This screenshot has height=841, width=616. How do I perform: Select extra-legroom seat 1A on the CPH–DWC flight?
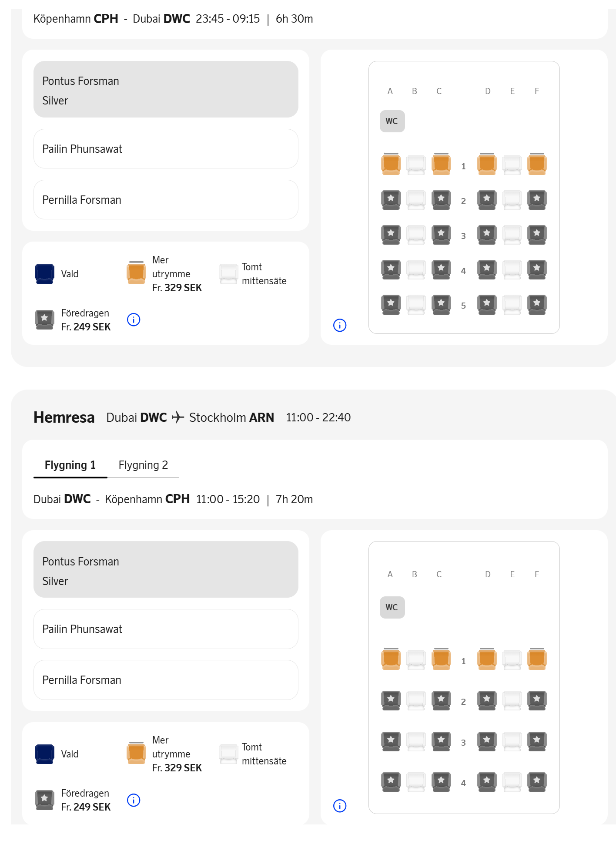coord(391,165)
